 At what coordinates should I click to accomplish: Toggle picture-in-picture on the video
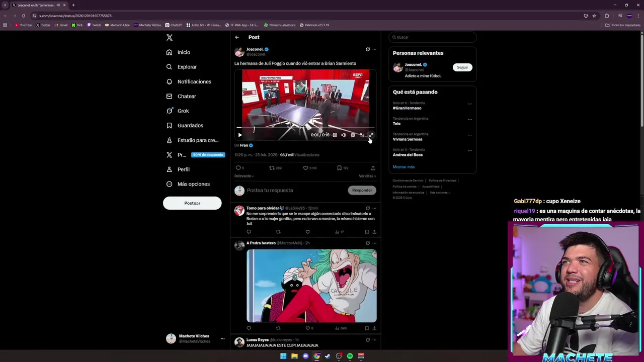pyautogui.click(x=362, y=135)
